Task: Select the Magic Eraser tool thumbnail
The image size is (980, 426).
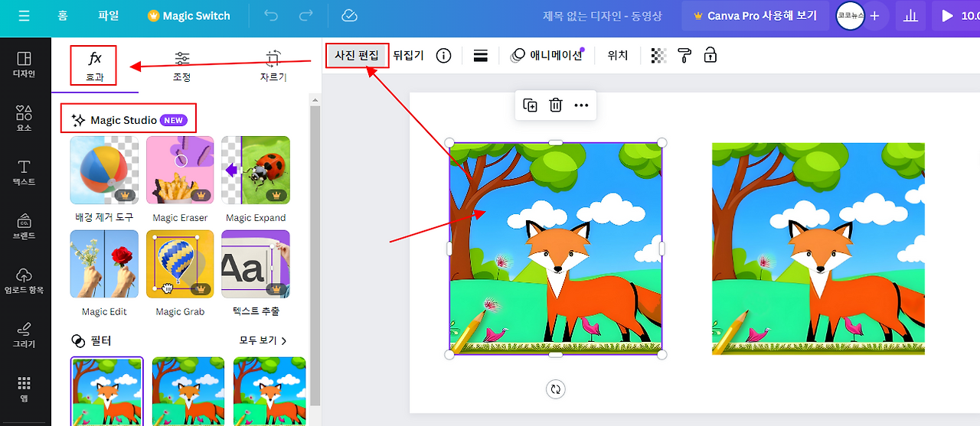Action: click(180, 171)
